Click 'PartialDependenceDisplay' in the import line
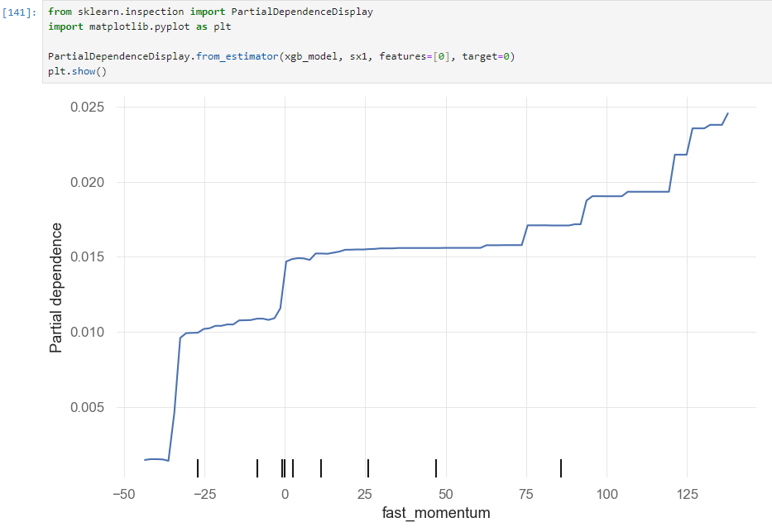772x532 pixels. point(302,12)
